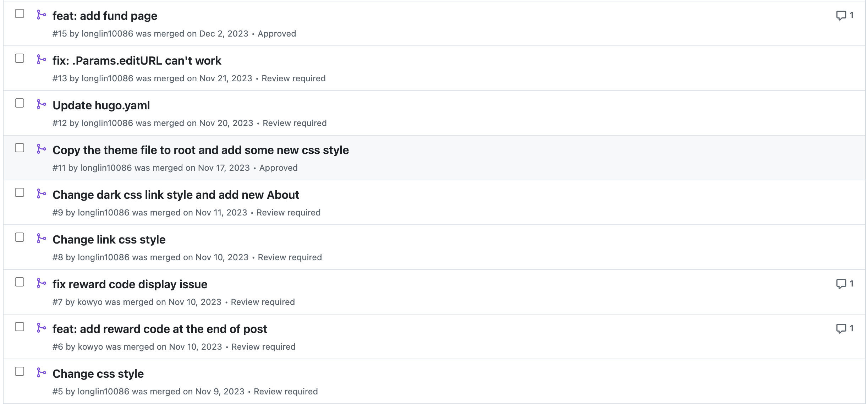Click 'Review required' status on PR #13

(293, 78)
